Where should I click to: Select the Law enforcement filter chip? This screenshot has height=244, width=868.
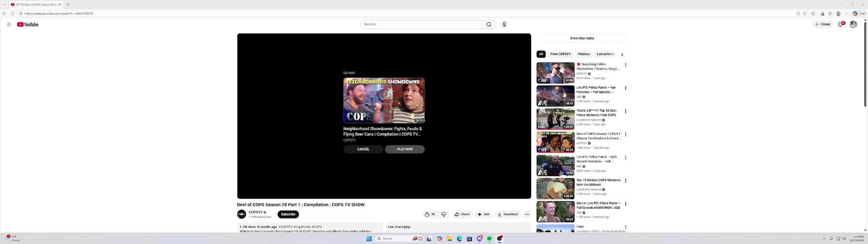click(x=606, y=54)
